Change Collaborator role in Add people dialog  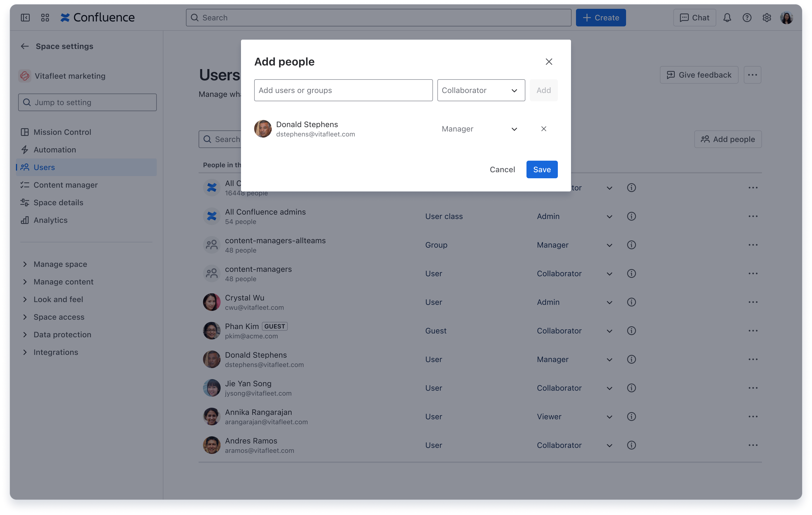tap(481, 90)
